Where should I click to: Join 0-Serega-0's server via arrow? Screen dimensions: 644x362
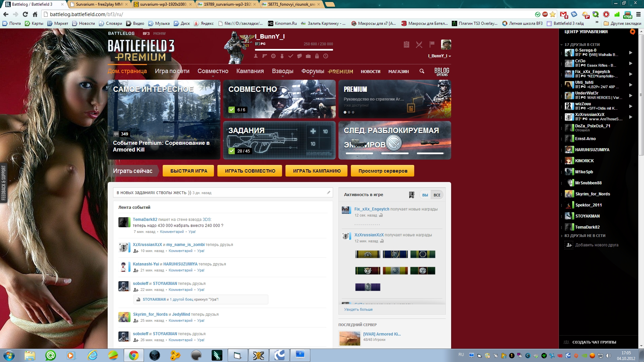pos(631,53)
